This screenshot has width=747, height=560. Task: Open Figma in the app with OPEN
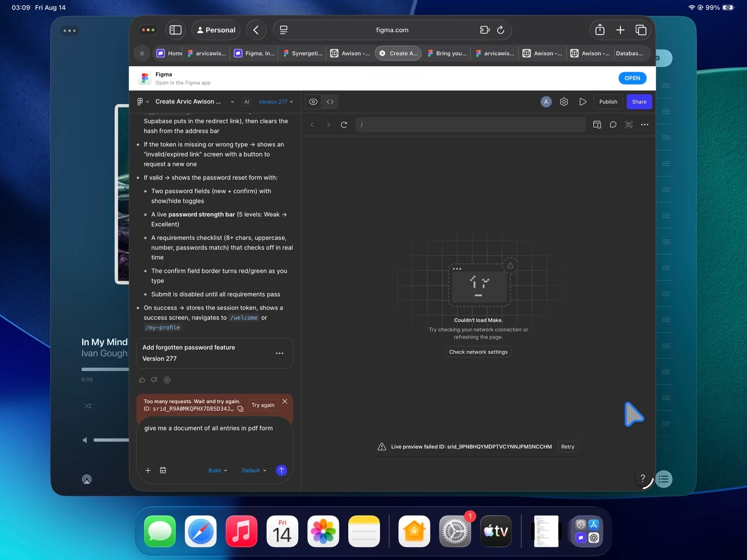pyautogui.click(x=632, y=78)
